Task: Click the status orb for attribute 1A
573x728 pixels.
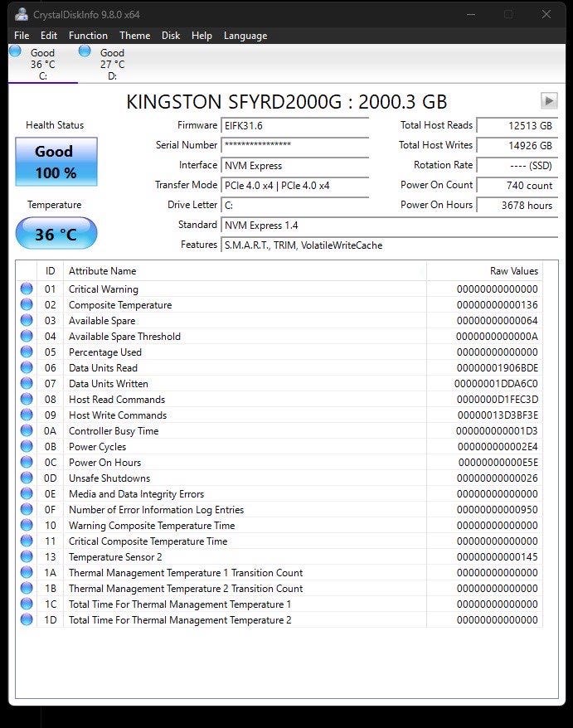Action: 27,573
